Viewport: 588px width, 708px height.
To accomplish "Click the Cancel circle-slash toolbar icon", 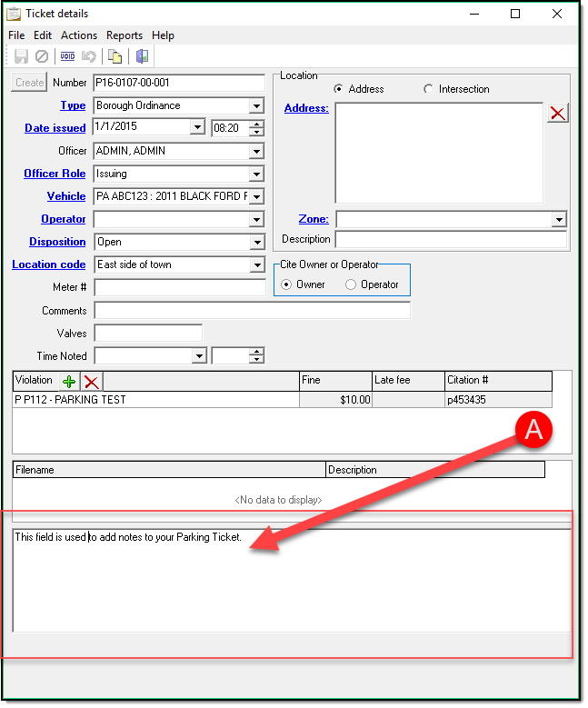I will pyautogui.click(x=41, y=56).
